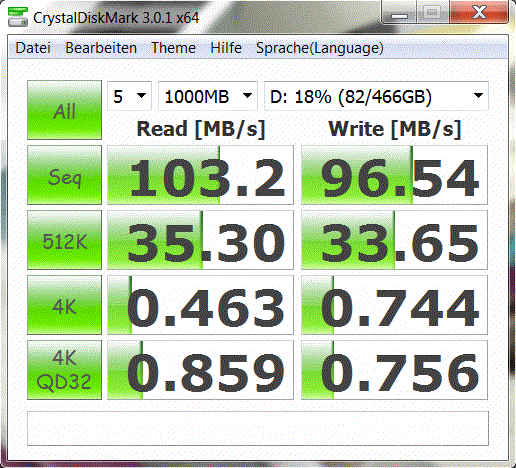Click the 4K QD32 write result 0.756

point(394,370)
